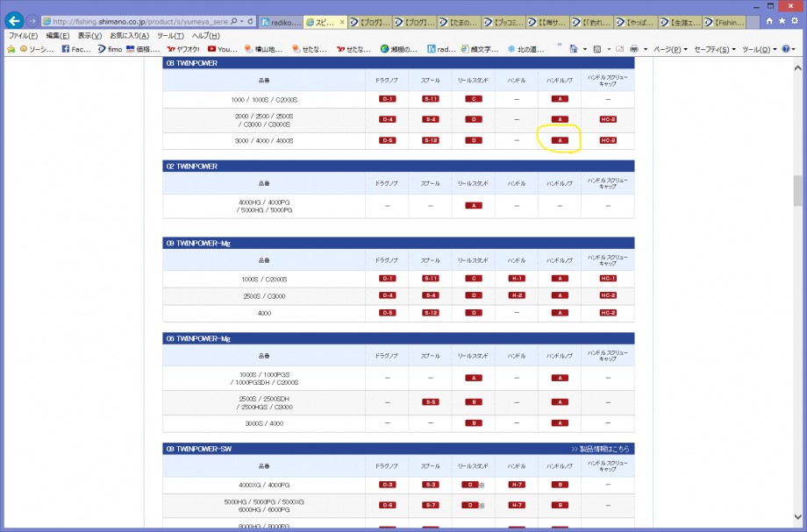The width and height of the screenshot is (807, 532).
Task: Click the 製品情報はこちら link in TWINPOWER-SW header
Action: coord(600,449)
